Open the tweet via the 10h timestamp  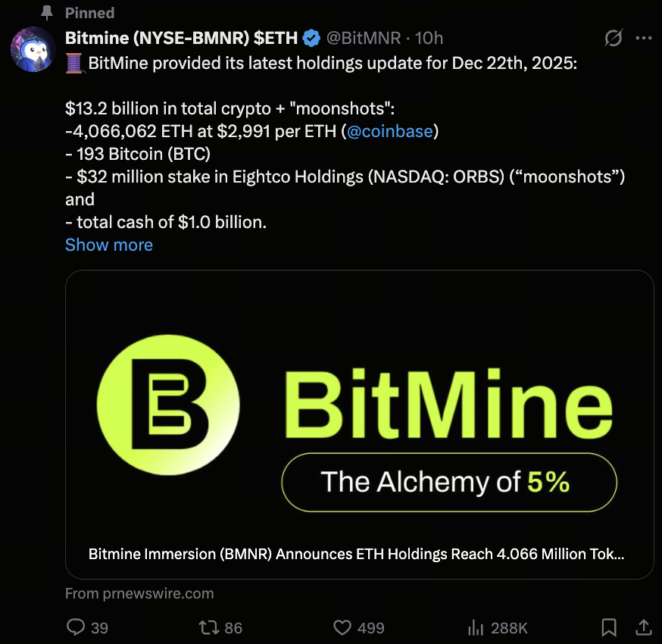click(x=429, y=38)
